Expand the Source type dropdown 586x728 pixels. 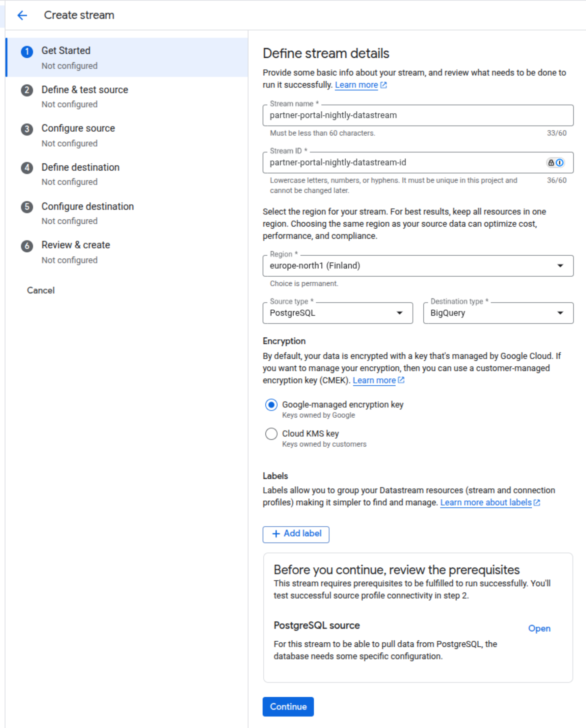[338, 313]
